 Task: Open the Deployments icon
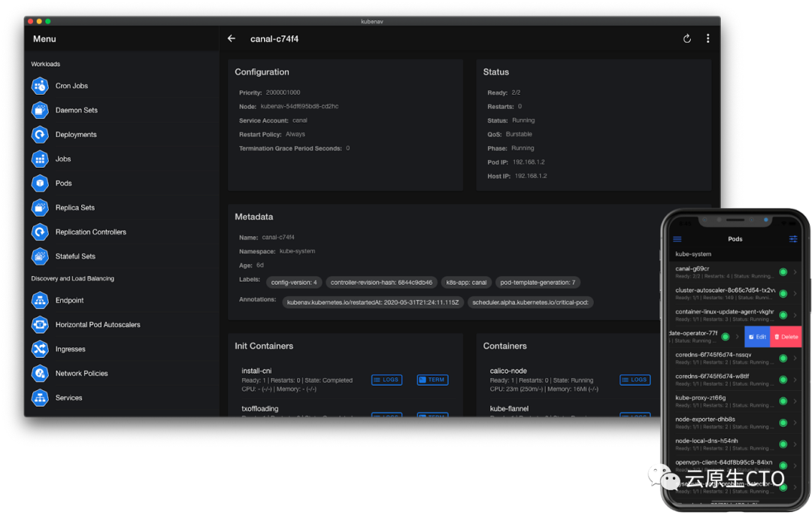pyautogui.click(x=40, y=135)
